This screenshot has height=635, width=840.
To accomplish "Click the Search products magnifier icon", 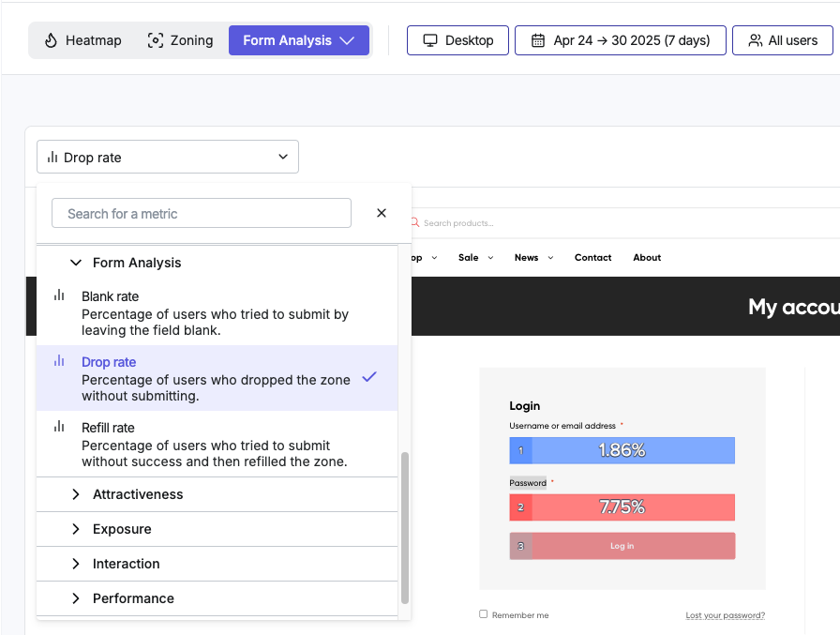I will [414, 222].
